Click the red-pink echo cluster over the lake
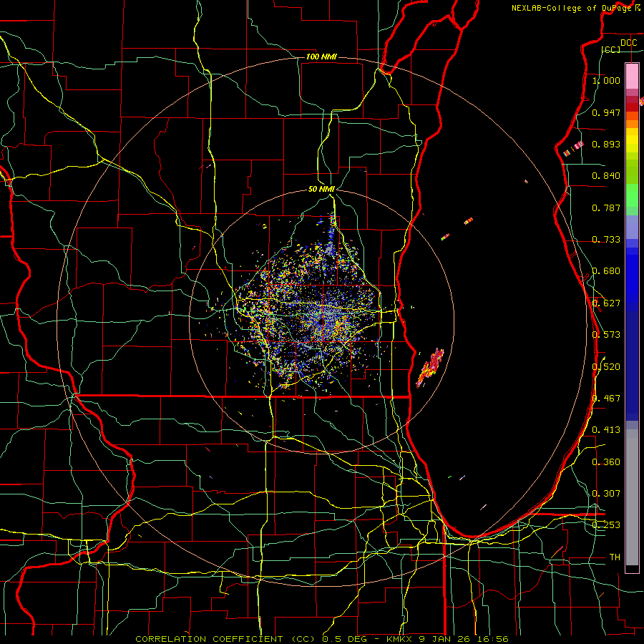This screenshot has width=644, height=644. pos(430,368)
